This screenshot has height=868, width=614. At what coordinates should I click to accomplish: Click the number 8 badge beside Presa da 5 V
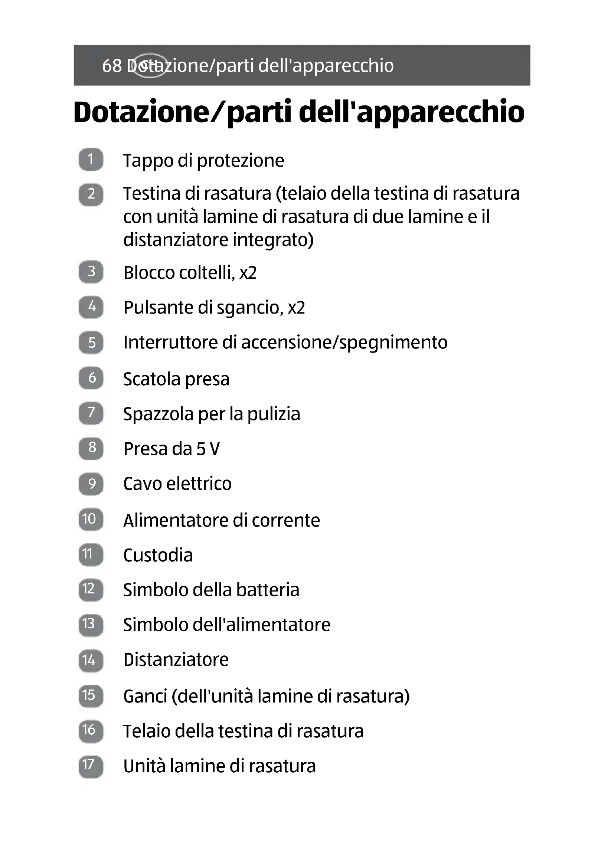91,448
